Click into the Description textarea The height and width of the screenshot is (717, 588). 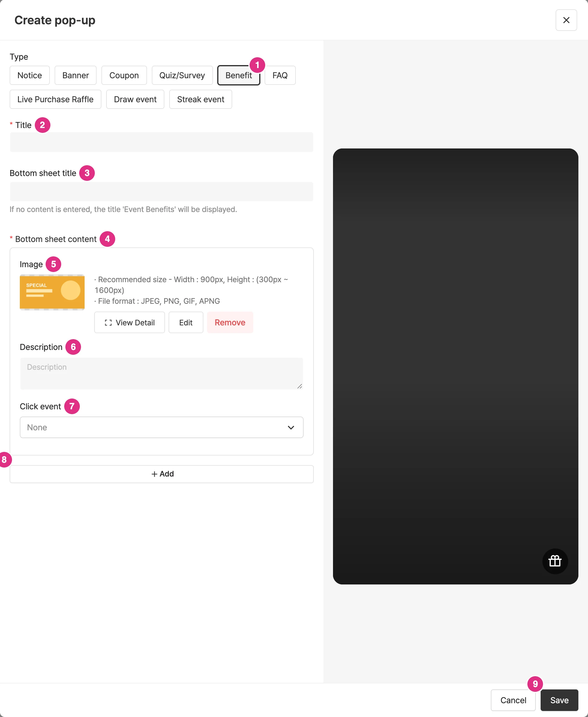tap(162, 373)
